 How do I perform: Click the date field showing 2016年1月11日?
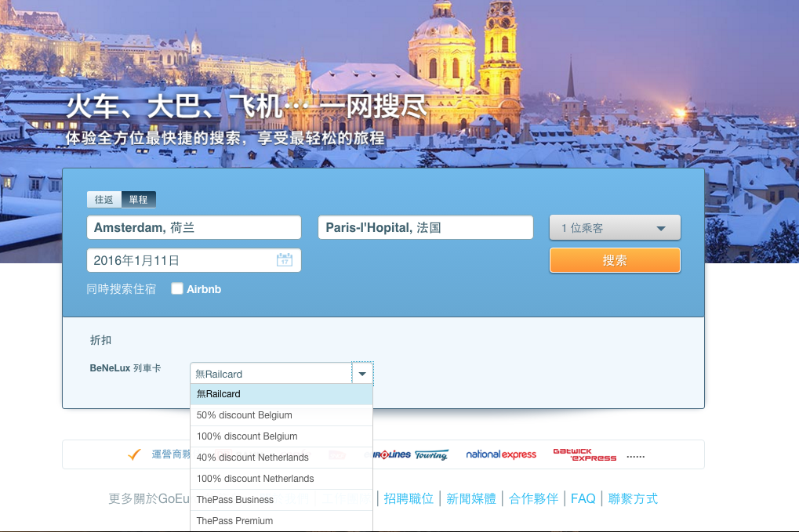(194, 260)
